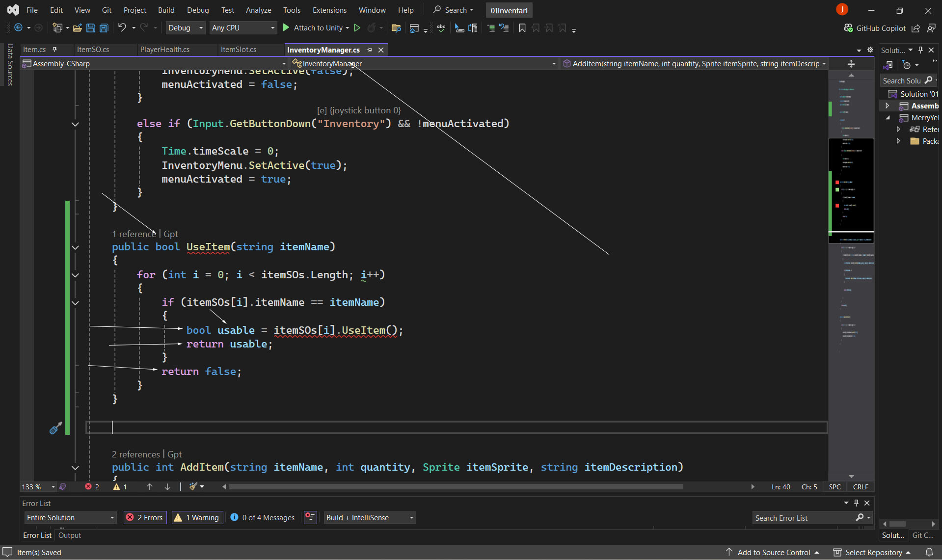The image size is (942, 560).
Task: Open the Debug configuration dropdown
Action: pos(185,28)
